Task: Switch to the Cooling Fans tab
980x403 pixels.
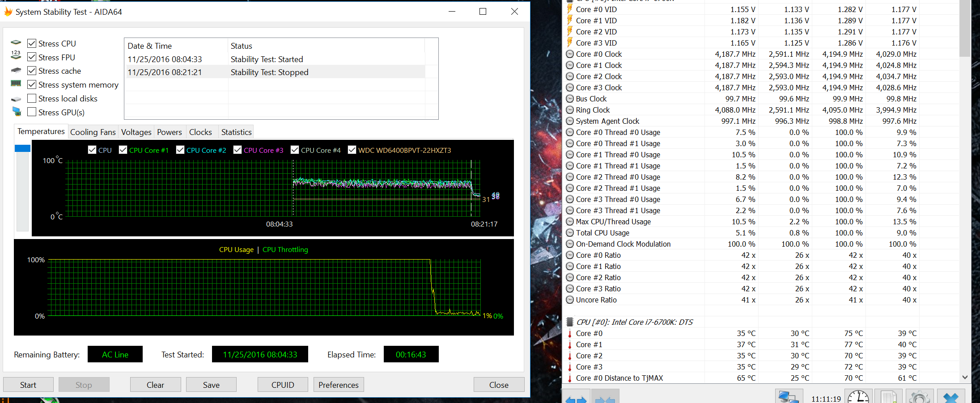Action: point(93,132)
